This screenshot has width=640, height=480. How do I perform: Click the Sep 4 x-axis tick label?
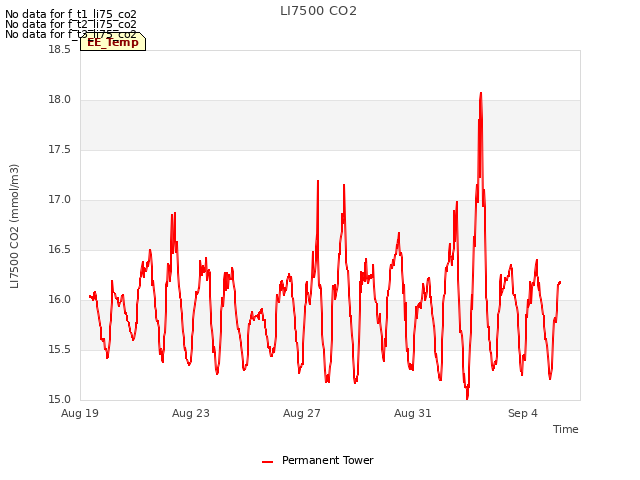523,413
